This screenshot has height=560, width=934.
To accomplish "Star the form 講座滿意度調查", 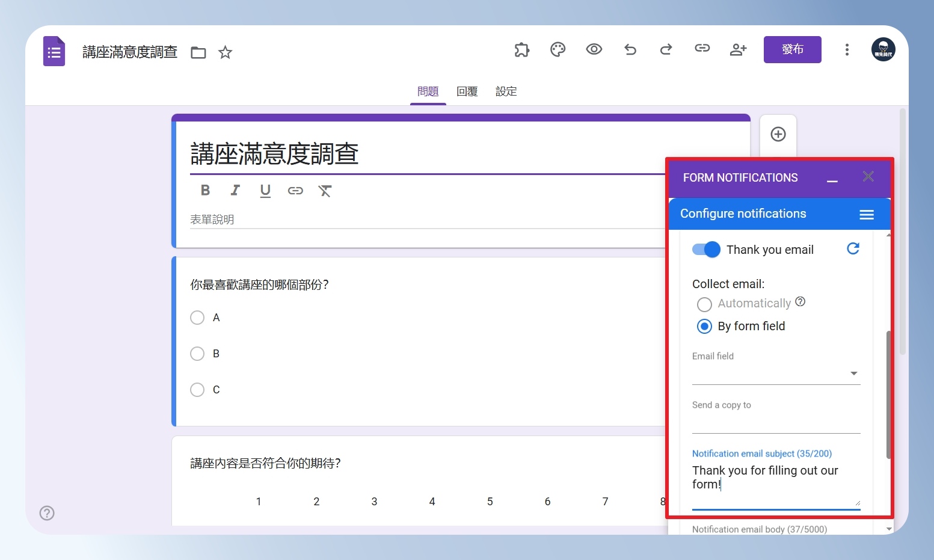I will click(225, 52).
